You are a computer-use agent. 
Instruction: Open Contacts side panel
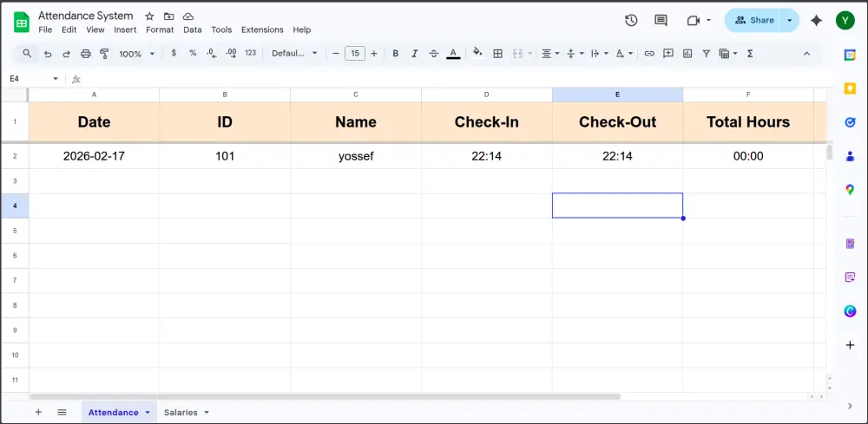click(850, 156)
